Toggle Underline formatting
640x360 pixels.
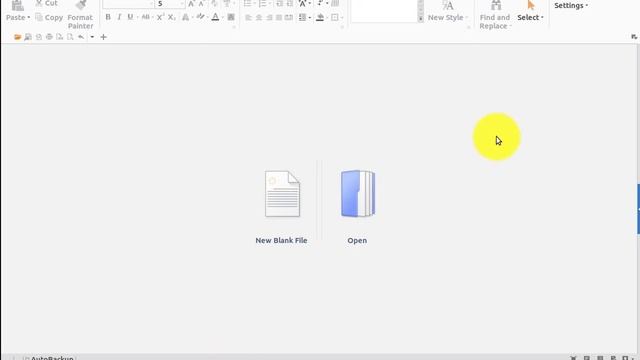pyautogui.click(x=130, y=17)
